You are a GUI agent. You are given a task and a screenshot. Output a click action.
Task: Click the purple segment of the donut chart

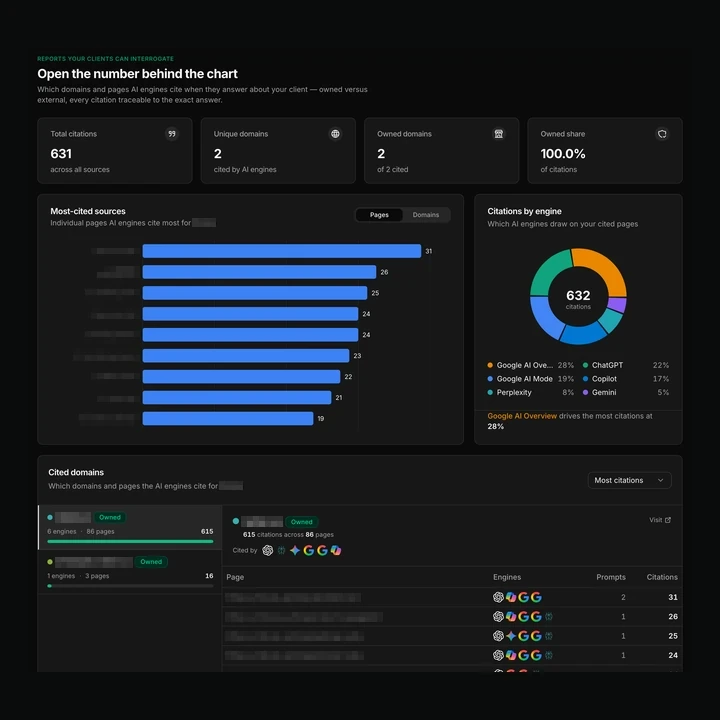(618, 305)
